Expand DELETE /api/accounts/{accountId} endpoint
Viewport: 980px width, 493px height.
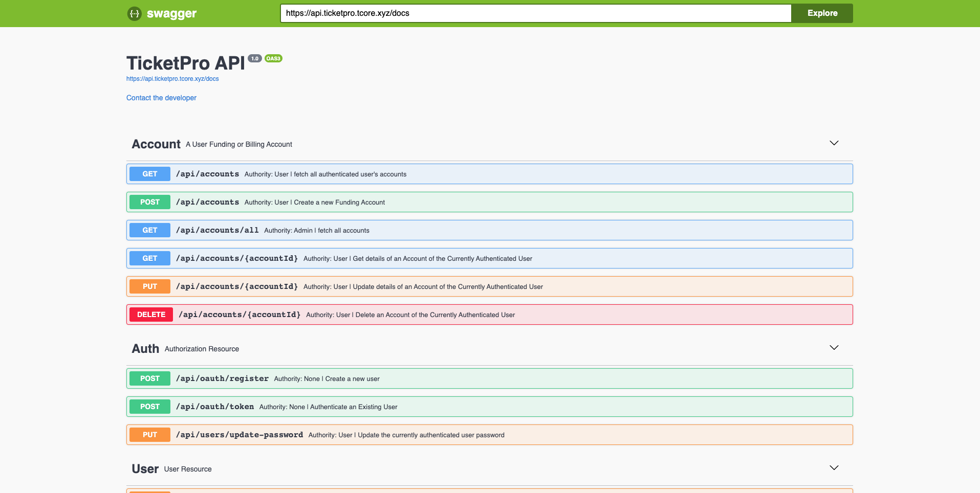click(490, 315)
